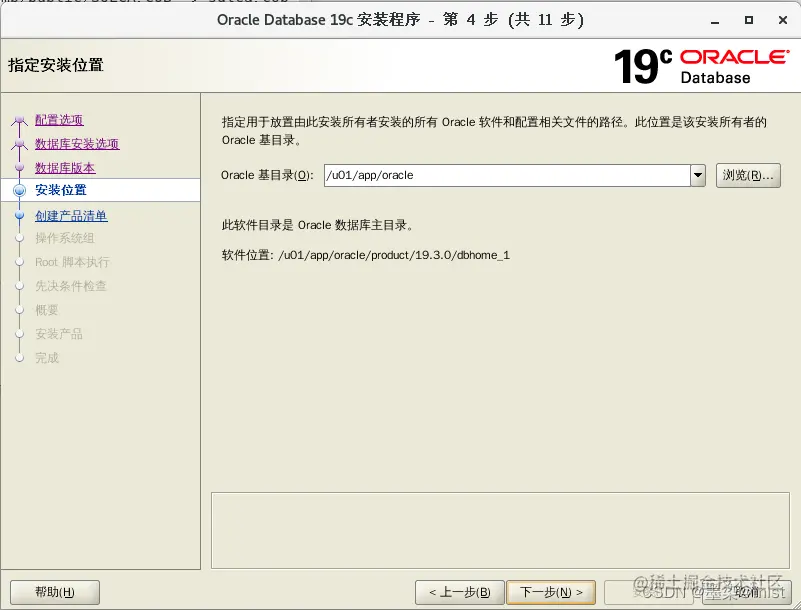Click the Oracle 19c Database logo
Viewport: 801px width, 610px height.
[x=702, y=66]
